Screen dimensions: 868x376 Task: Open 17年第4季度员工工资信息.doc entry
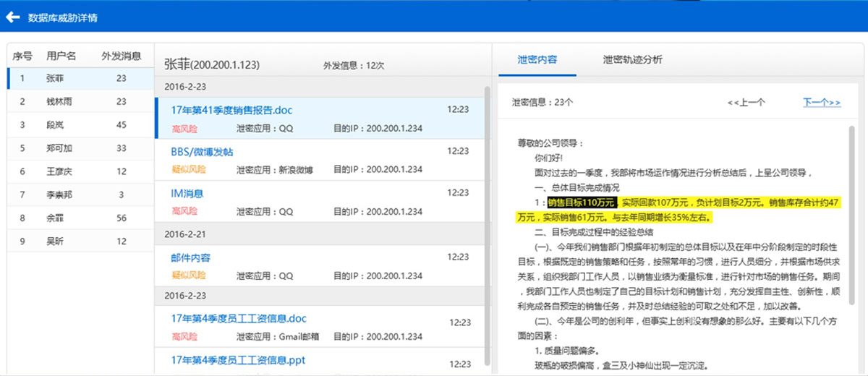pos(318,327)
